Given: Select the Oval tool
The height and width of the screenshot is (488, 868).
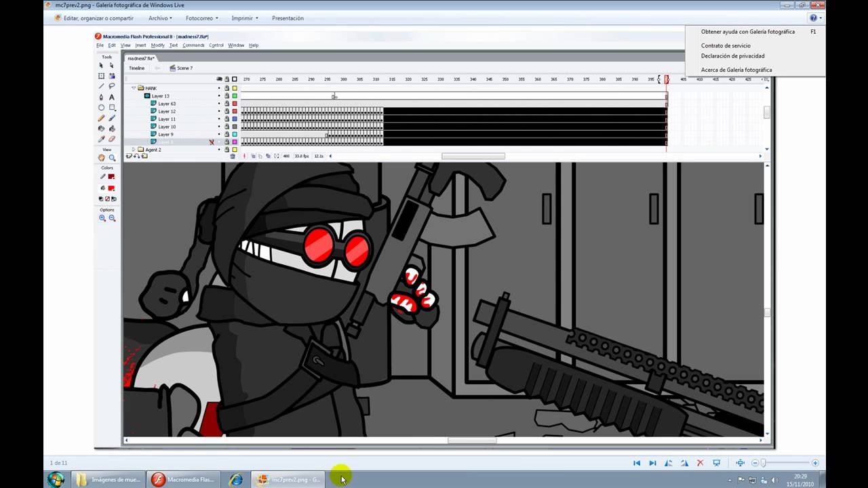Looking at the screenshot, I should click(x=102, y=107).
